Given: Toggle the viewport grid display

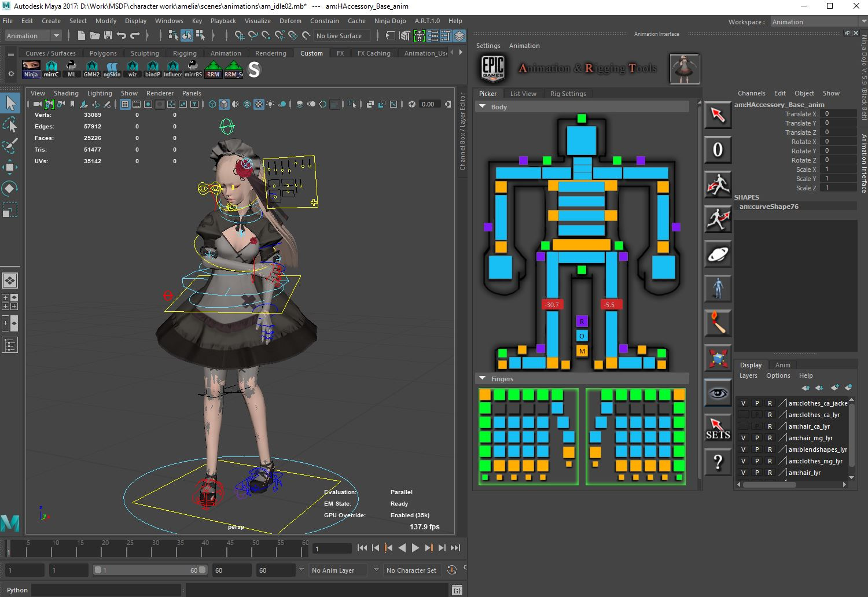Looking at the screenshot, I should [124, 104].
